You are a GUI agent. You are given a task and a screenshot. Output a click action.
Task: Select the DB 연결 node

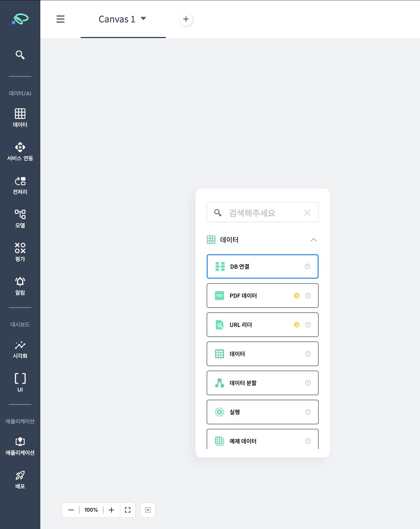262,266
